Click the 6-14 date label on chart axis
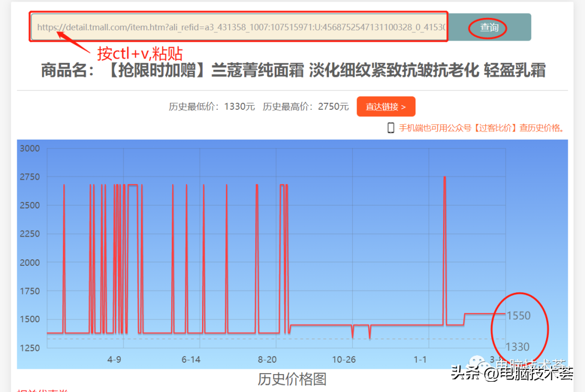The height and width of the screenshot is (392, 585). click(190, 359)
